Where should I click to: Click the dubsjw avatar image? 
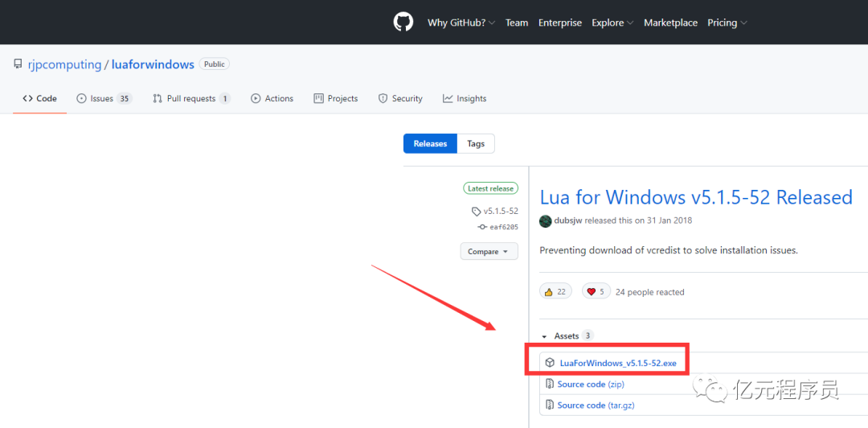[545, 220]
